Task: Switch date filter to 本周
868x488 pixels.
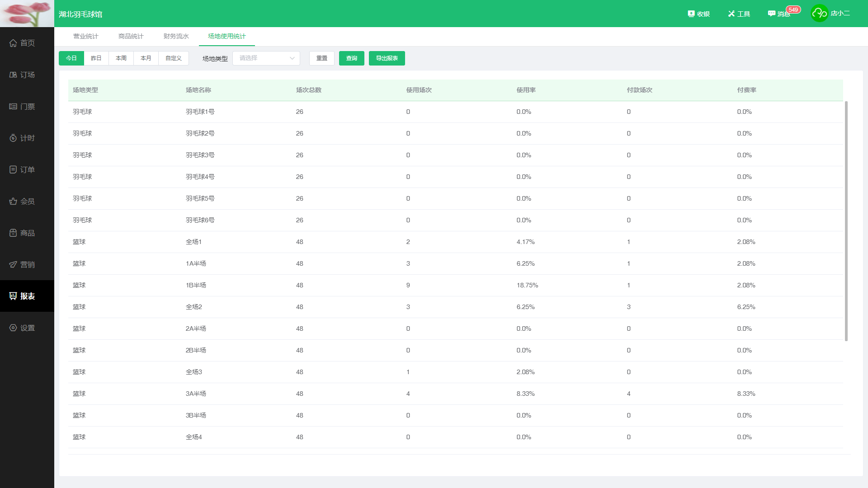Action: [x=121, y=58]
